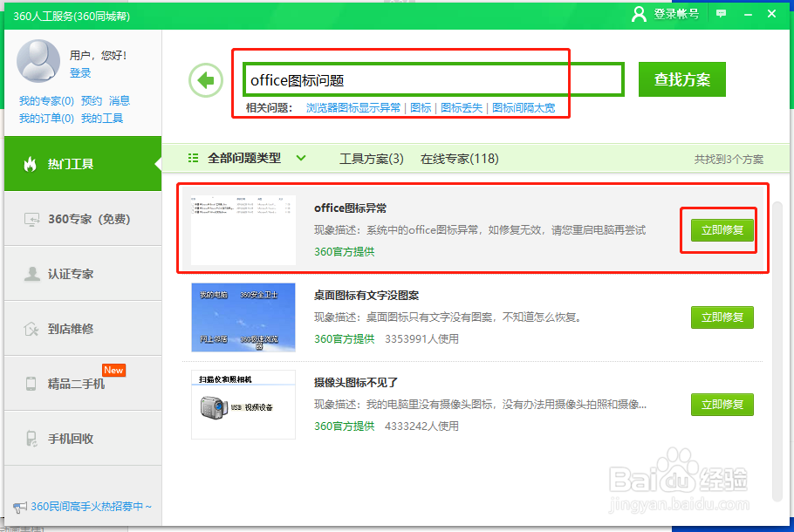Open 360民间高手火热招募中 link
The width and height of the screenshot is (794, 532).
coord(91,506)
